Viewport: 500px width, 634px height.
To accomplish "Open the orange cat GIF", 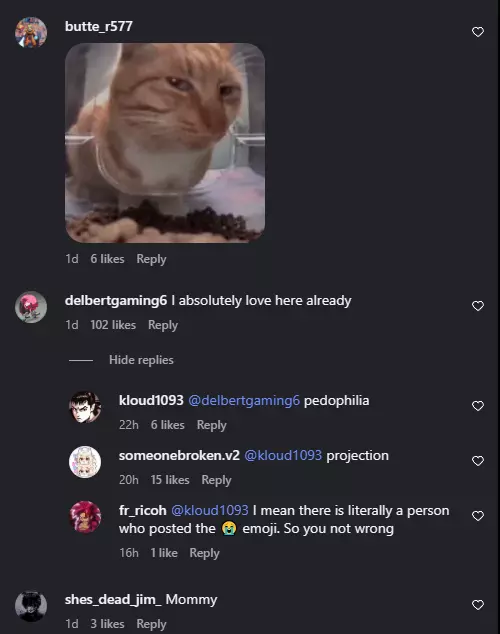I will [x=165, y=143].
